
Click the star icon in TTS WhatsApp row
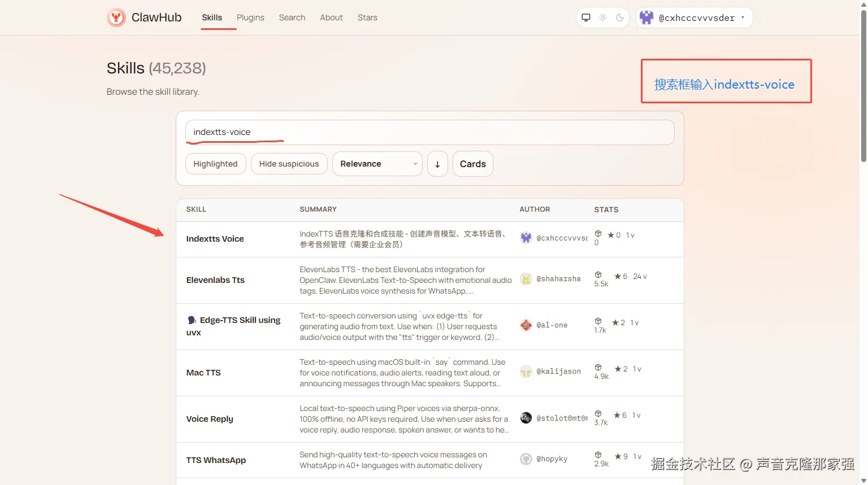(618, 456)
